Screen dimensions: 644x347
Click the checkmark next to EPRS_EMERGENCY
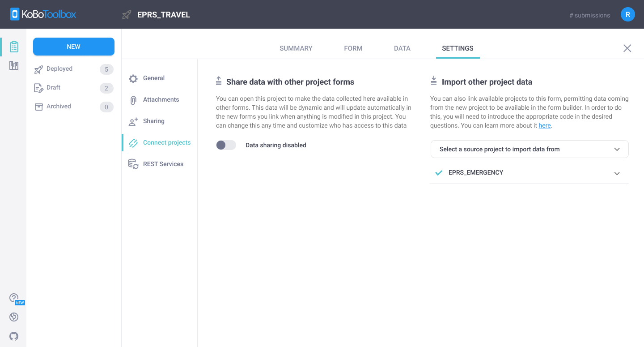439,172
